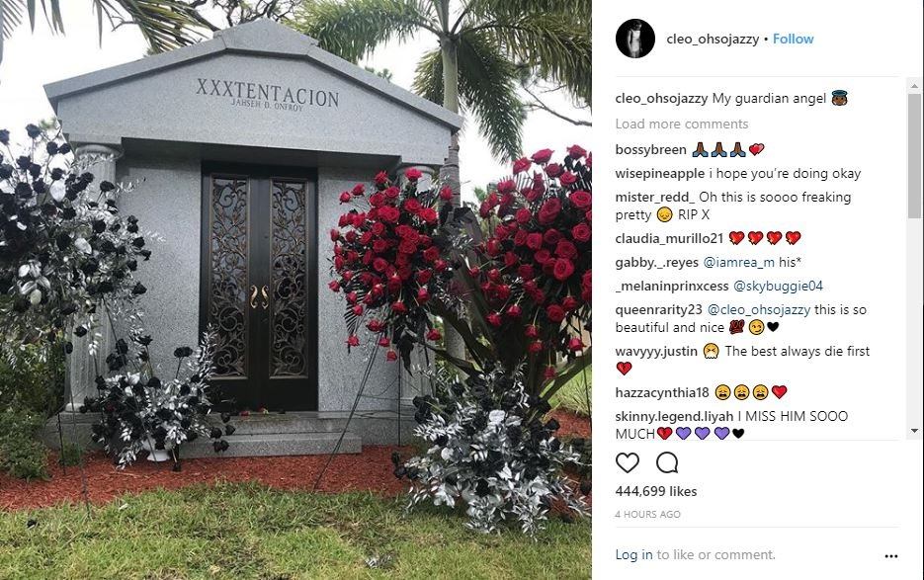Open cleo_ohsojazzy profile avatar picture
924x580 pixels.
(x=635, y=39)
